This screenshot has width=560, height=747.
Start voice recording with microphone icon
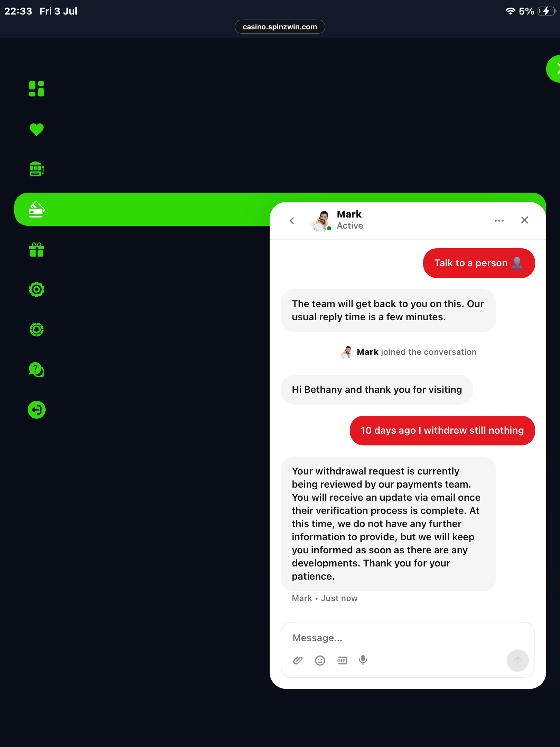click(363, 660)
